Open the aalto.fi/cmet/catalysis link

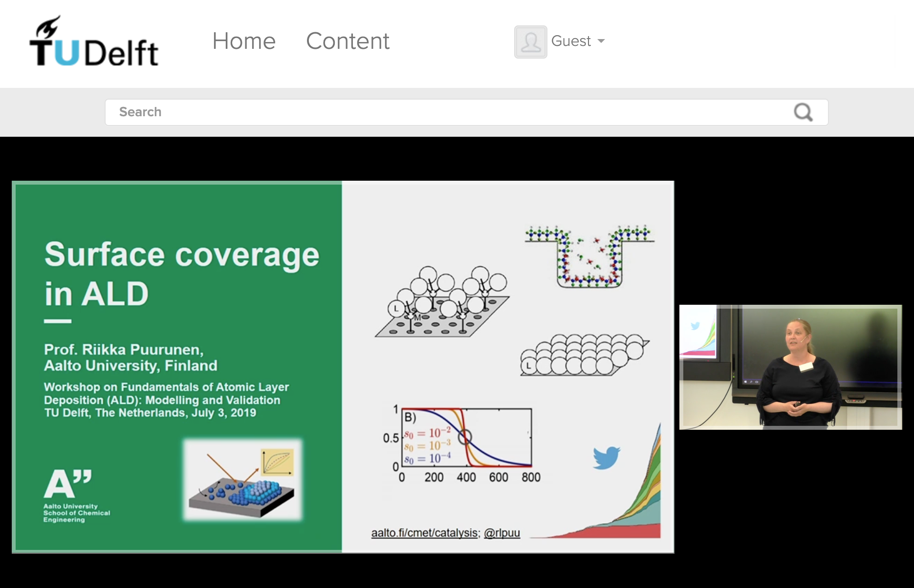click(424, 533)
